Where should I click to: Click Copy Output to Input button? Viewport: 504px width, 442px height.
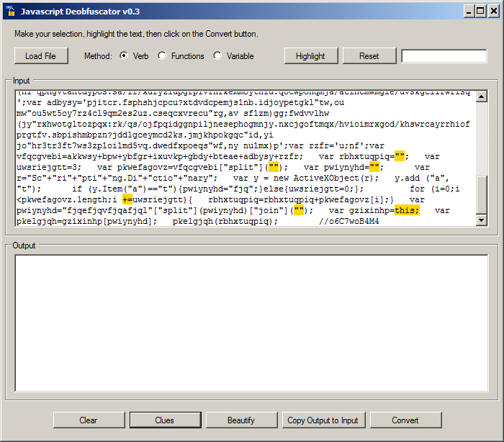pyautogui.click(x=323, y=420)
